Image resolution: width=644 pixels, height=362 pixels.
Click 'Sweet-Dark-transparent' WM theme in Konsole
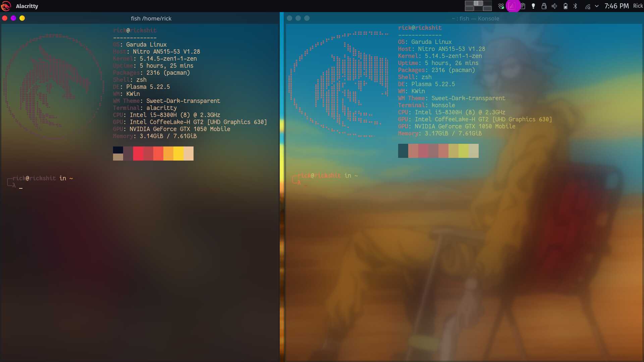[469, 98]
